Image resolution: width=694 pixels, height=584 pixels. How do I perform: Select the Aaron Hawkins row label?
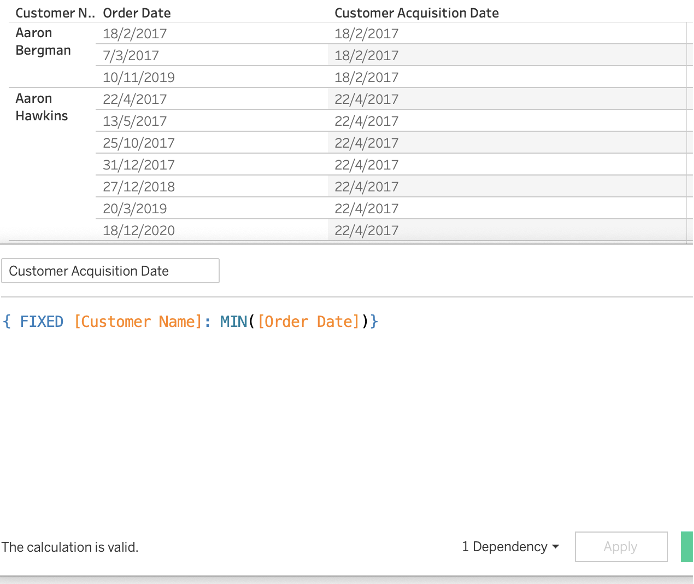tap(42, 107)
